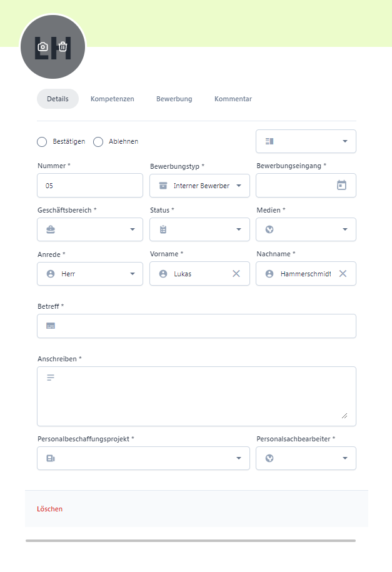Click the Interner Bewerber value
This screenshot has width=392, height=572.
pyautogui.click(x=201, y=186)
